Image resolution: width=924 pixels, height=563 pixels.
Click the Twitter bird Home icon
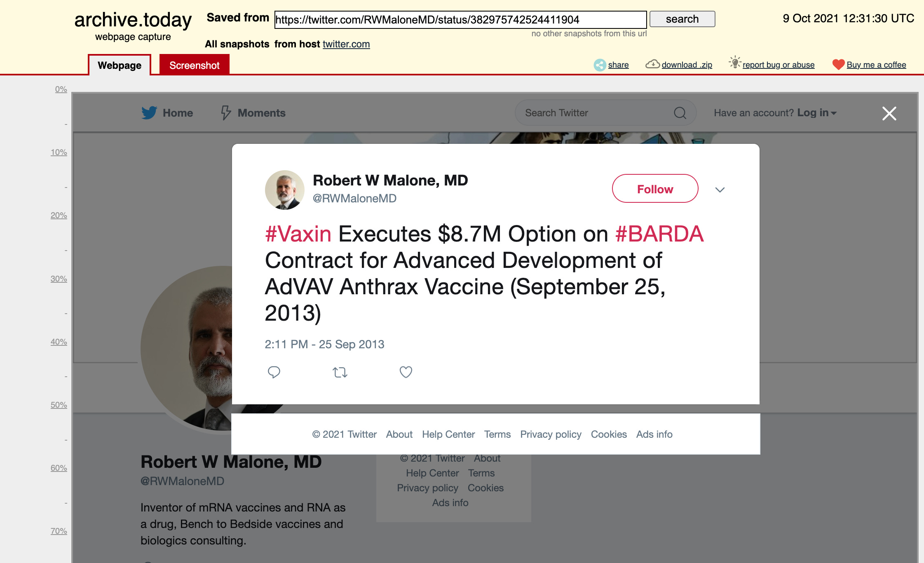149,113
